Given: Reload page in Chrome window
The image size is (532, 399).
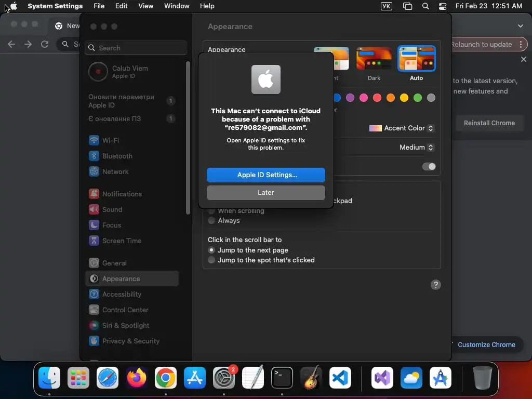Looking at the screenshot, I should pos(45,44).
